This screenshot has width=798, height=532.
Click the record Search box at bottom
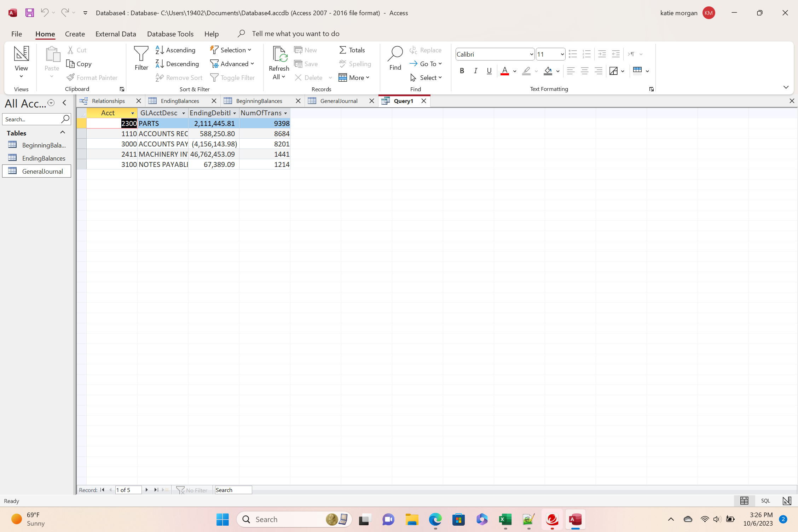coord(233,490)
